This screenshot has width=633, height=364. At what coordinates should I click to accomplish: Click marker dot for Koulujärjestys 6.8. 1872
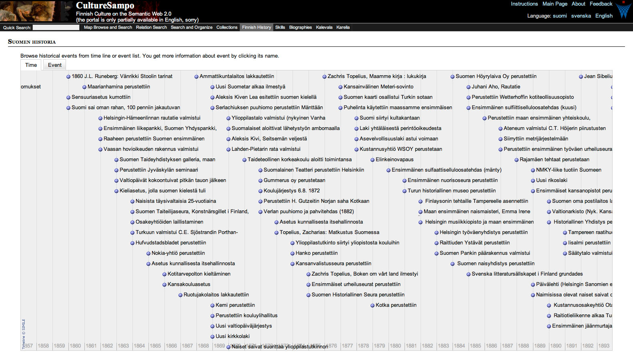click(260, 191)
